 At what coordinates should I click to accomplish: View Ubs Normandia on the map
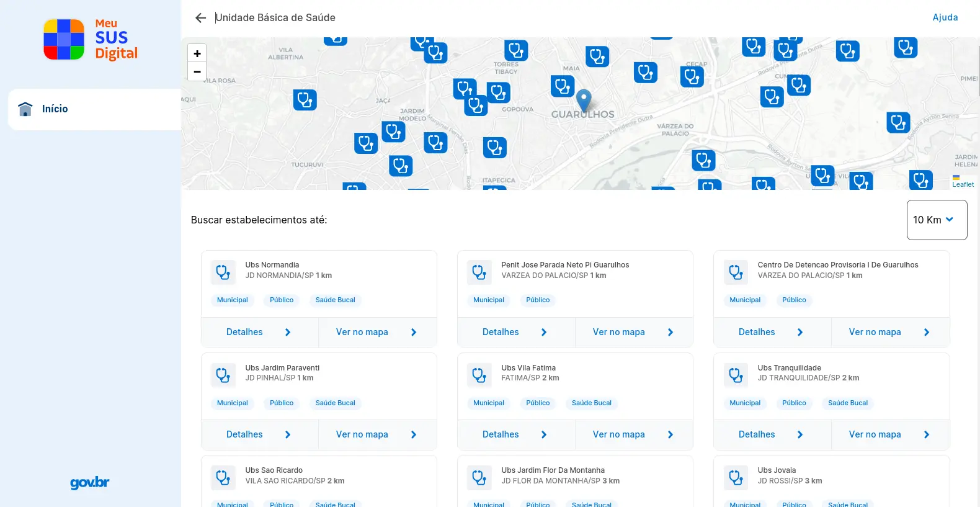pyautogui.click(x=376, y=332)
